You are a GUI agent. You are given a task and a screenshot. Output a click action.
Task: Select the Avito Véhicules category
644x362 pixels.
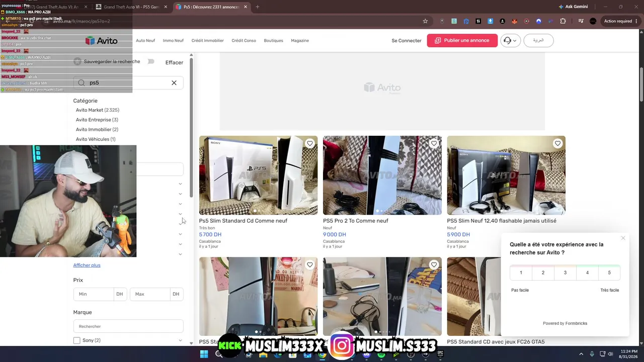pyautogui.click(x=96, y=139)
